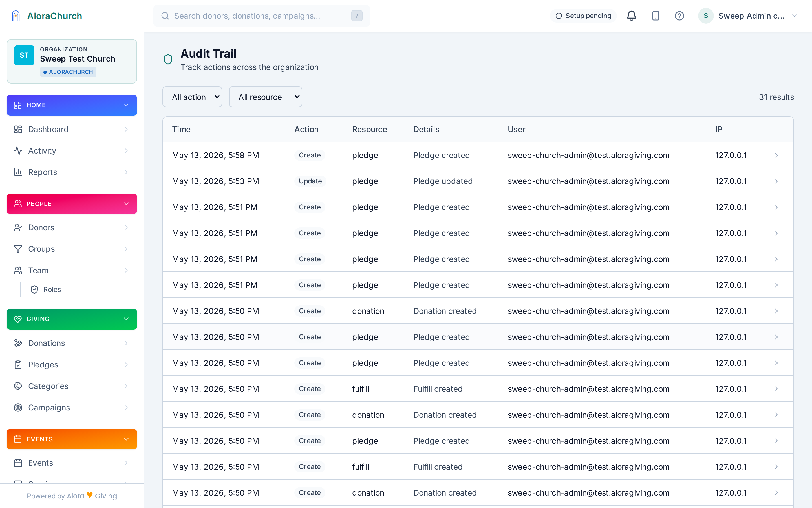The height and width of the screenshot is (508, 812).
Task: Click the Groups funnel icon
Action: pyautogui.click(x=18, y=249)
